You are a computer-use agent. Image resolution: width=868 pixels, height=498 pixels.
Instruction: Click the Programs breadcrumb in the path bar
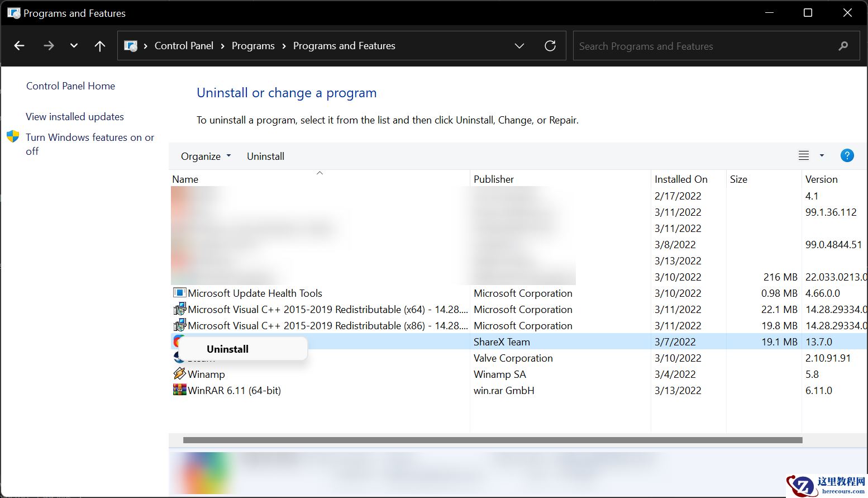coord(253,45)
